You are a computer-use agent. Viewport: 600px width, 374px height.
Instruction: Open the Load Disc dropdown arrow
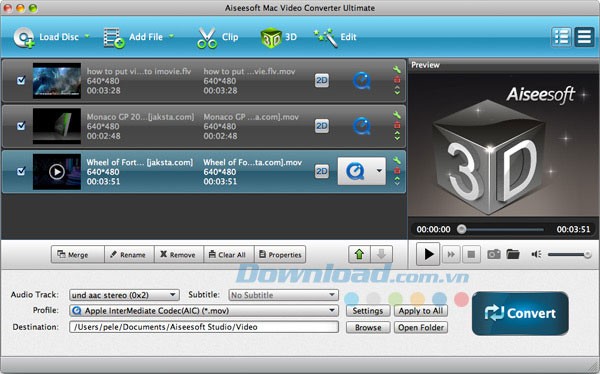[87, 36]
